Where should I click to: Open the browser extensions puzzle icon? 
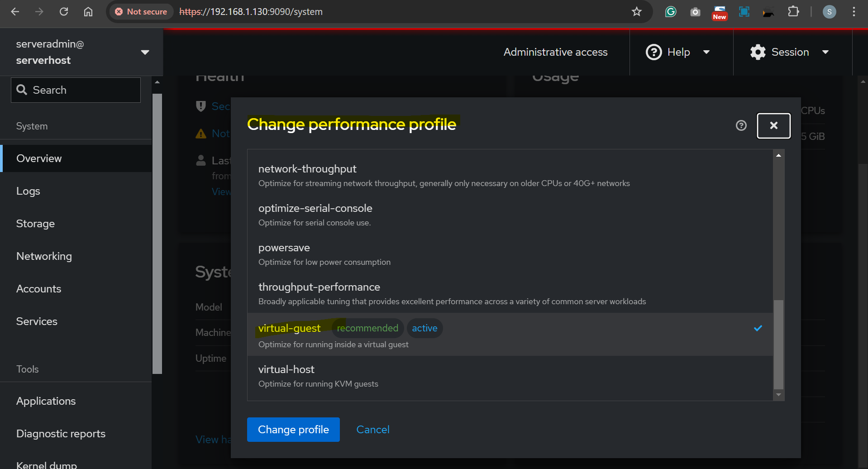pyautogui.click(x=793, y=12)
